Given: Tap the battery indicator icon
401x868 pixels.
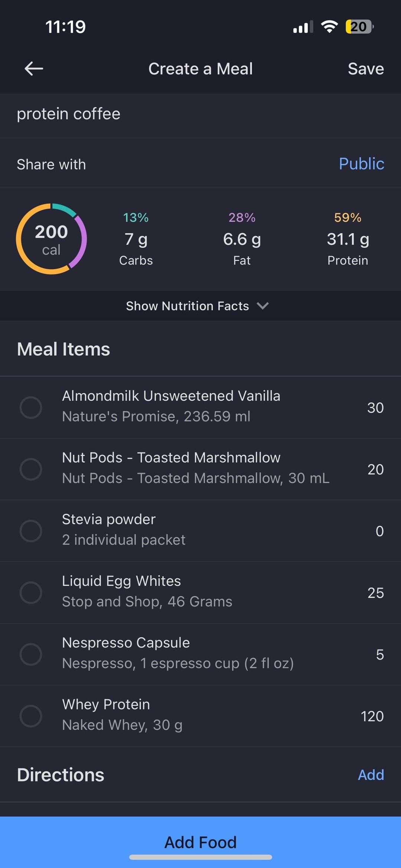Looking at the screenshot, I should coord(359,27).
